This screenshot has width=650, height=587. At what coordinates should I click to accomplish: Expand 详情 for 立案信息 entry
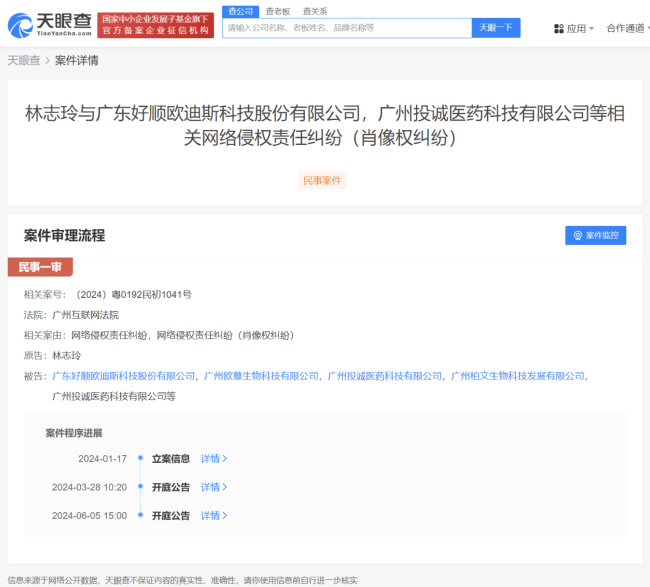point(214,459)
